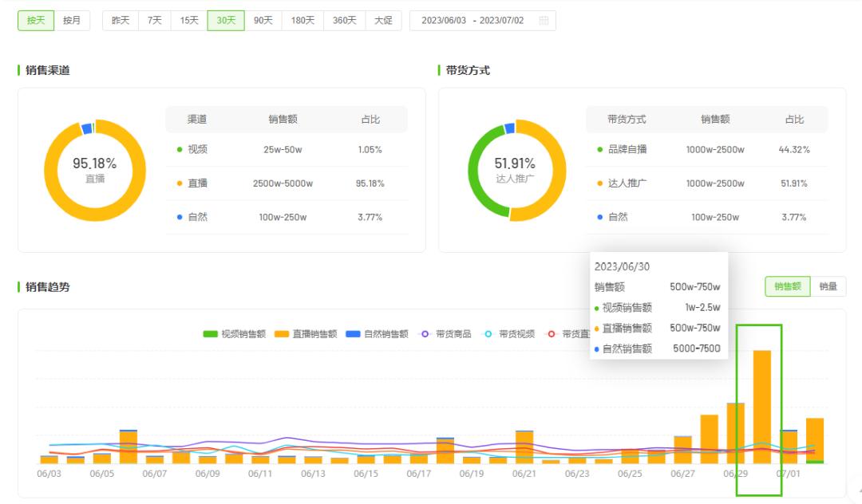The height and width of the screenshot is (504, 862).
Task: Toggle the 带货商品 line visibility
Action: 425,333
